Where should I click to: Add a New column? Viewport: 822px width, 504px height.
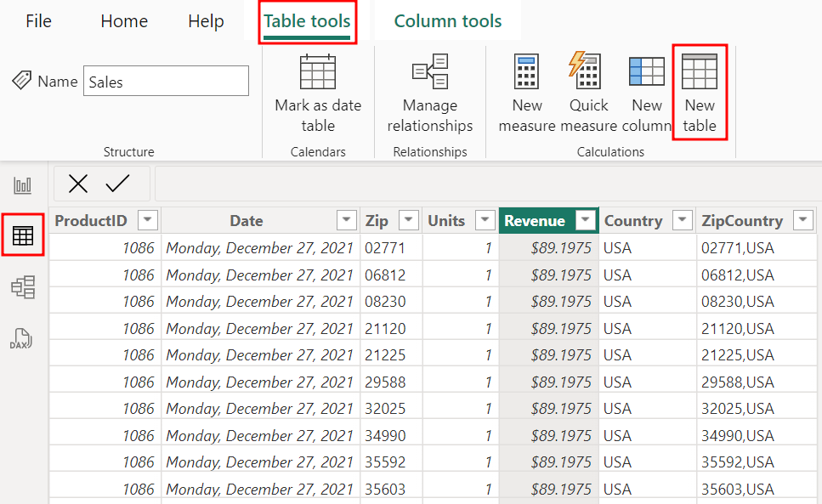(x=647, y=72)
